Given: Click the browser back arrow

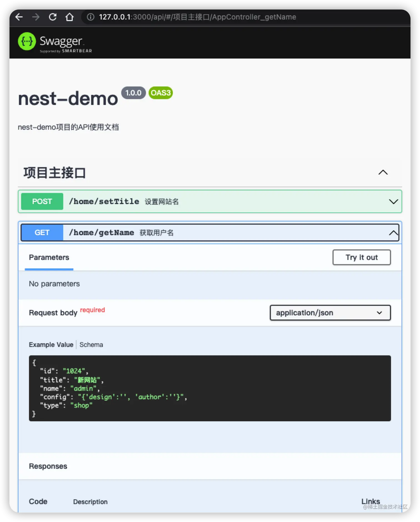Looking at the screenshot, I should pyautogui.click(x=19, y=17).
